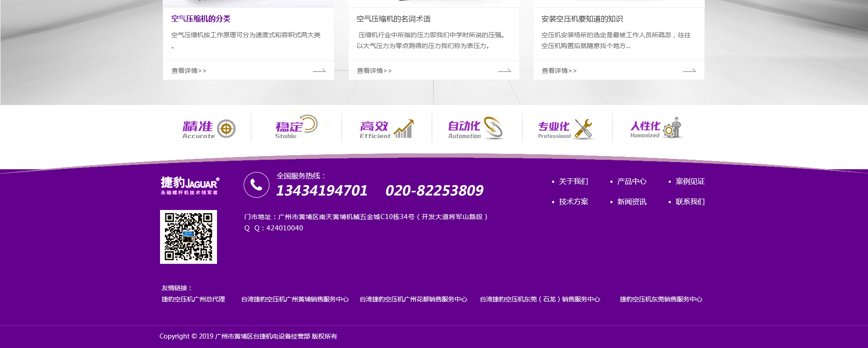Click arrow on 安装空压机要知道的知识 card
868x348 pixels.
click(x=689, y=71)
